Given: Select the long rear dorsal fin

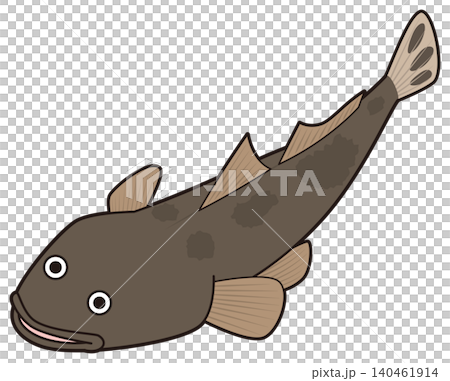Looking at the screenshot, I should coord(321,128).
